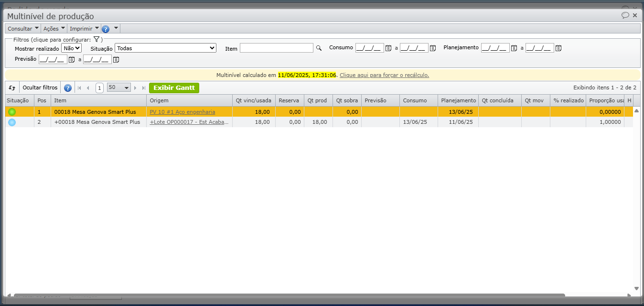Click the vertical scrollbar down arrow
This screenshot has width=644, height=306.
tap(636, 288)
